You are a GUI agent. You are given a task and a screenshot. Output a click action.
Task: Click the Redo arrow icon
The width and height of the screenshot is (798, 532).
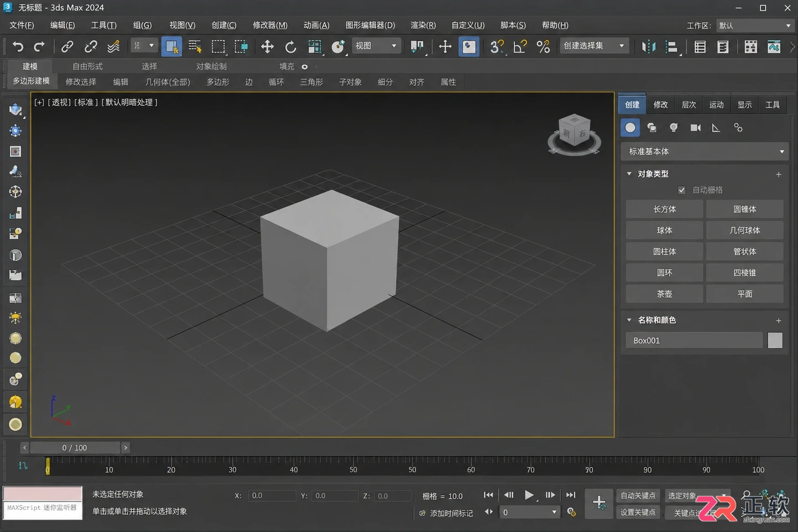[39, 47]
